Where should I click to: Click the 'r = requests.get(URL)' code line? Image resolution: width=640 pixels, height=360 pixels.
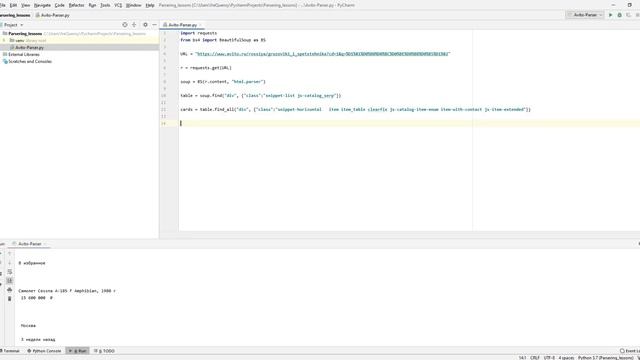206,68
